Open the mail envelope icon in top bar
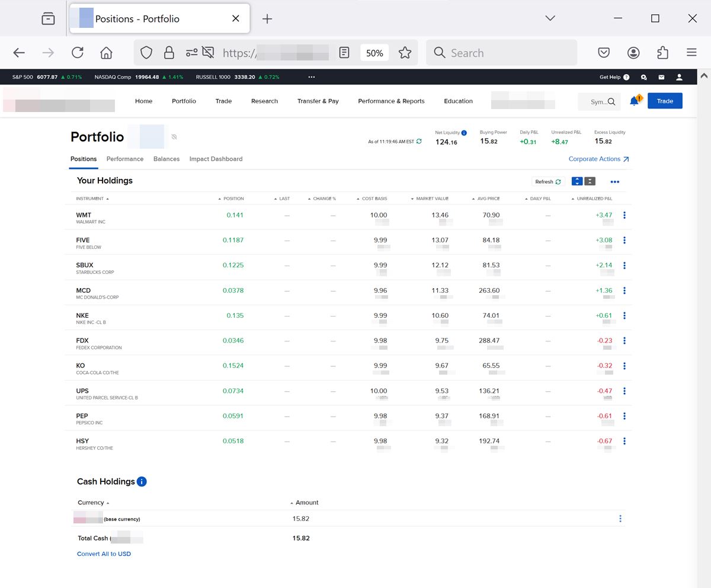The height and width of the screenshot is (588, 711). pos(661,77)
